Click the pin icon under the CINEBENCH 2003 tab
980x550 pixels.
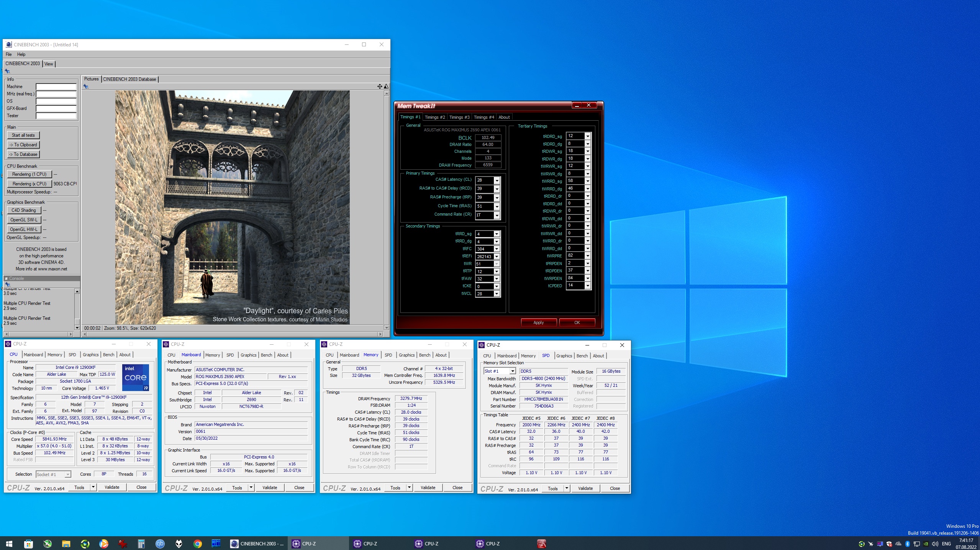[7, 71]
